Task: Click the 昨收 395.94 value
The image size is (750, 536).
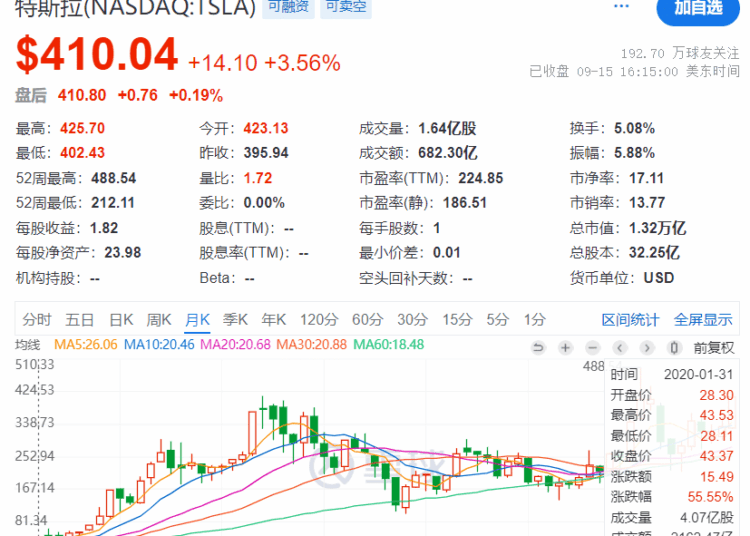Action: point(266,153)
